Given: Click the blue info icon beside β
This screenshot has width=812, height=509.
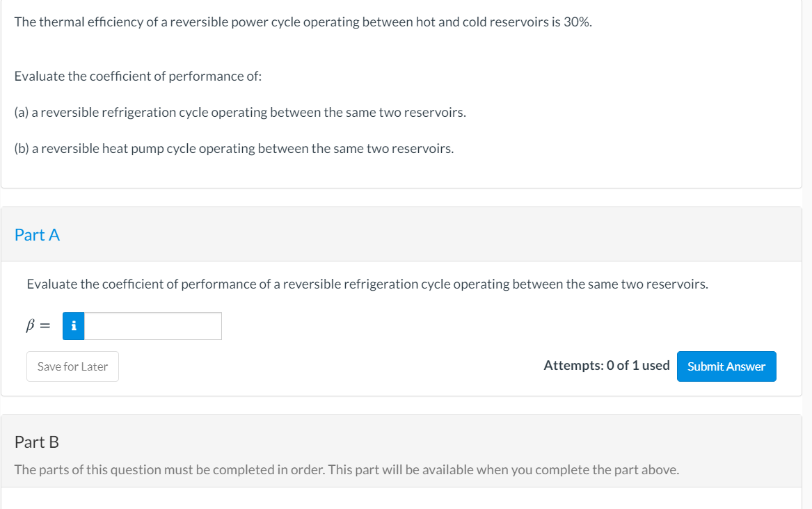Looking at the screenshot, I should (74, 326).
